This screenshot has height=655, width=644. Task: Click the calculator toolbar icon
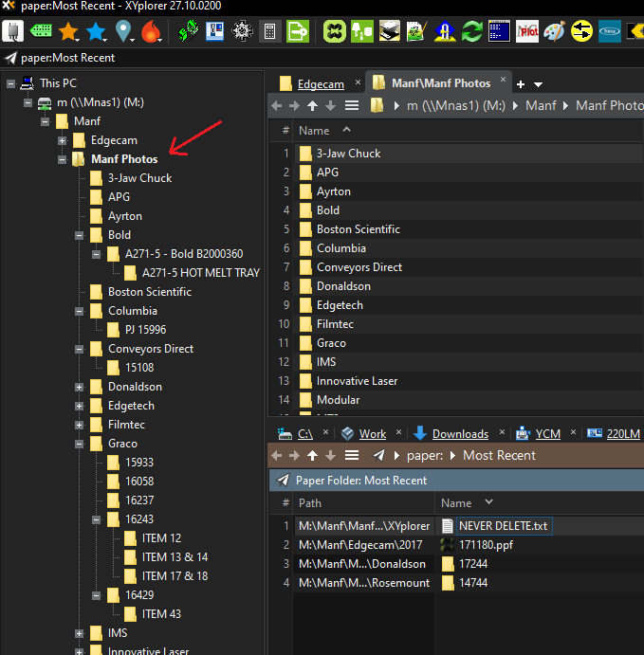click(x=270, y=31)
